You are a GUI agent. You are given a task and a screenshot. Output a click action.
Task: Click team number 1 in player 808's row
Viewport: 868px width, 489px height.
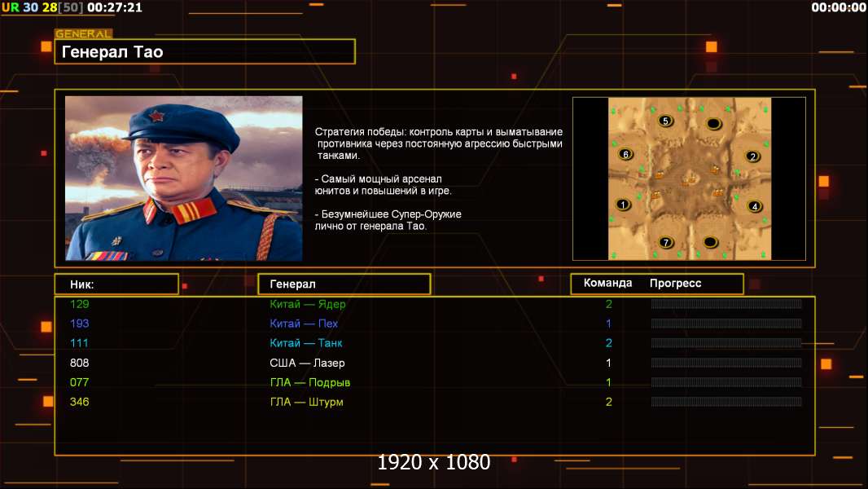609,363
